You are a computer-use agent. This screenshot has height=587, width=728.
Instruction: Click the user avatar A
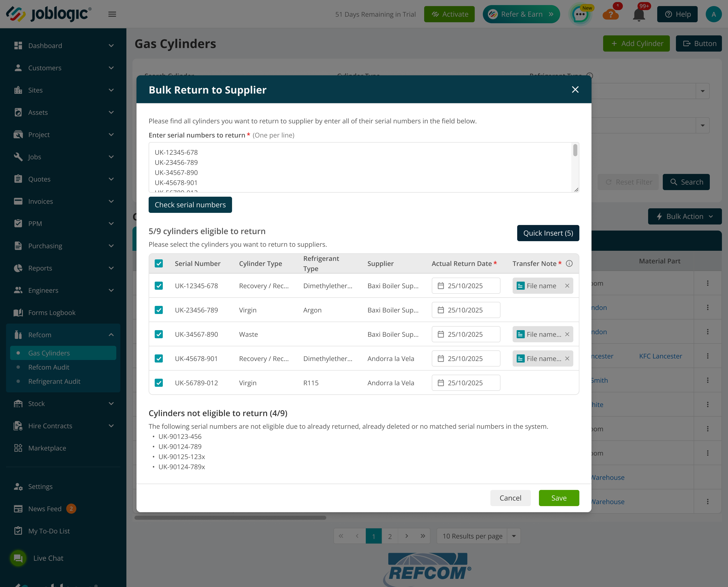tap(713, 14)
